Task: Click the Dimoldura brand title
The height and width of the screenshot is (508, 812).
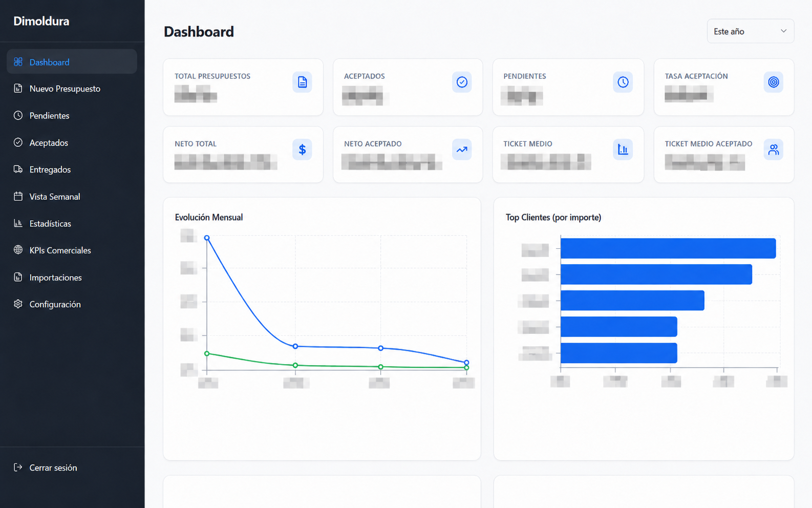Action: point(41,21)
